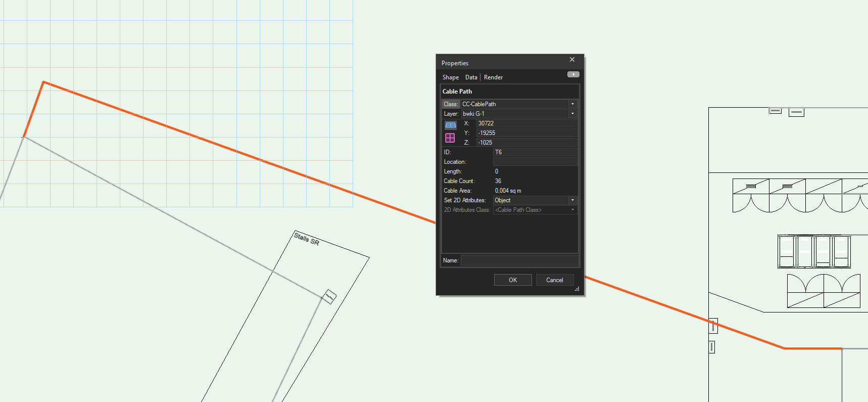This screenshot has width=868, height=402.
Task: Switch to the Shape tab
Action: click(451, 77)
